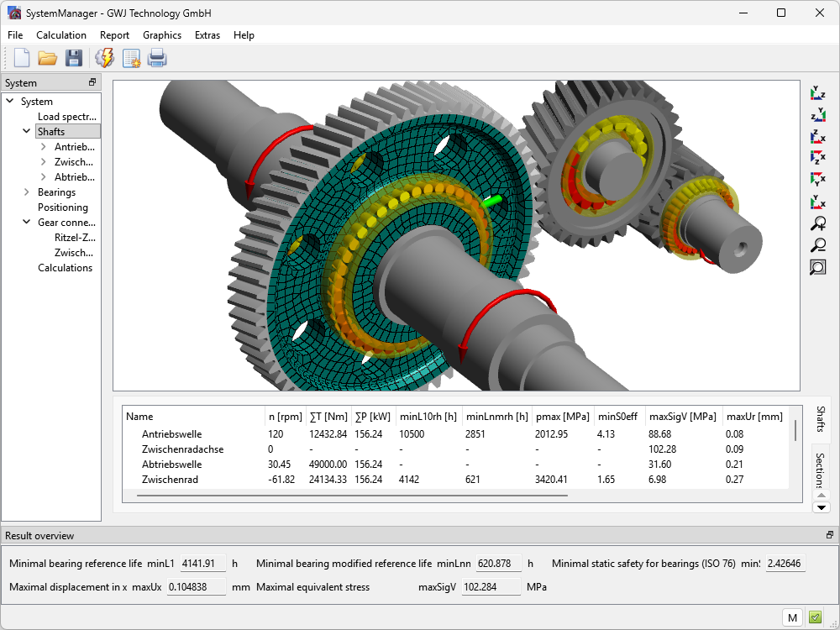Open a file using the folder icon
840x630 pixels.
tap(47, 58)
